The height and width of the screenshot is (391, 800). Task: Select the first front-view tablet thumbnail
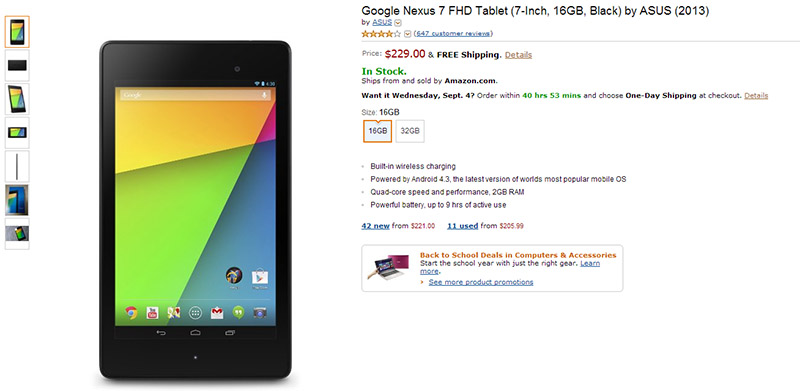coord(17,32)
